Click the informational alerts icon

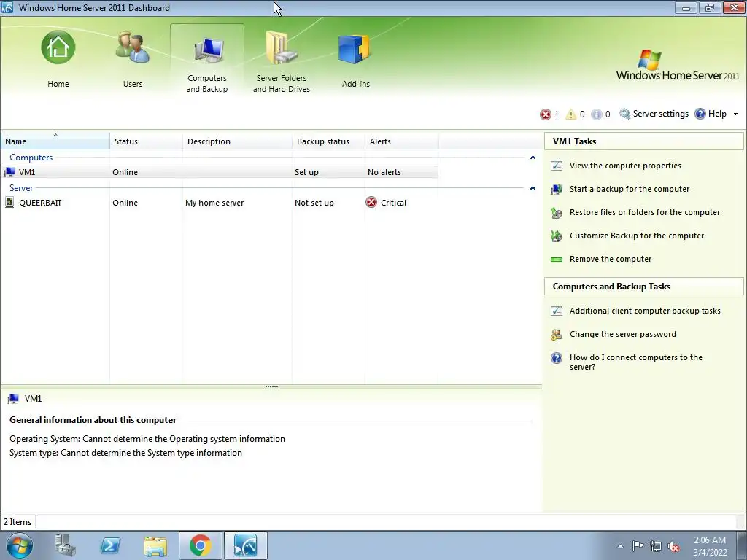[x=596, y=114]
